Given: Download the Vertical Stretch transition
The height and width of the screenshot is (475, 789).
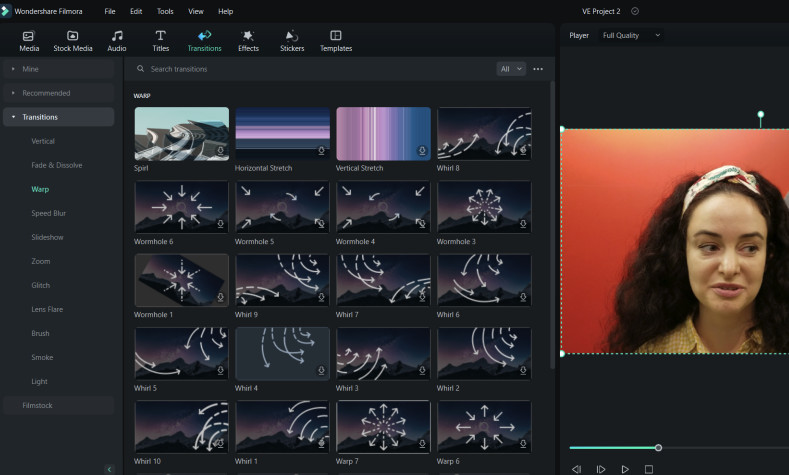Looking at the screenshot, I should pyautogui.click(x=422, y=150).
